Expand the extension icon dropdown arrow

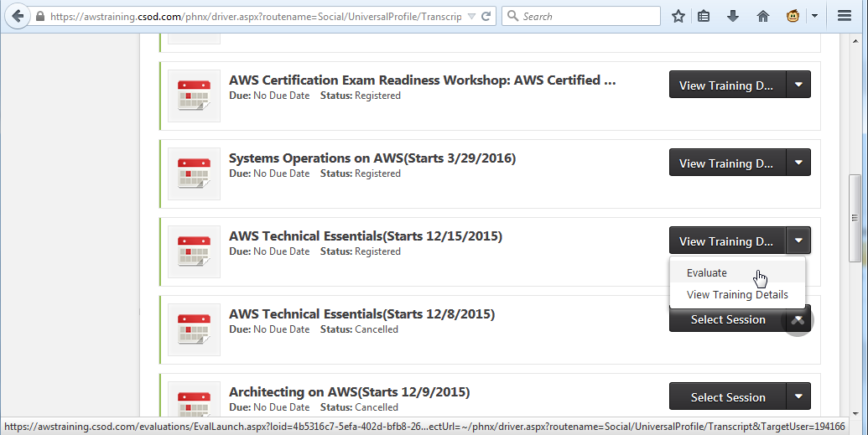coord(814,16)
